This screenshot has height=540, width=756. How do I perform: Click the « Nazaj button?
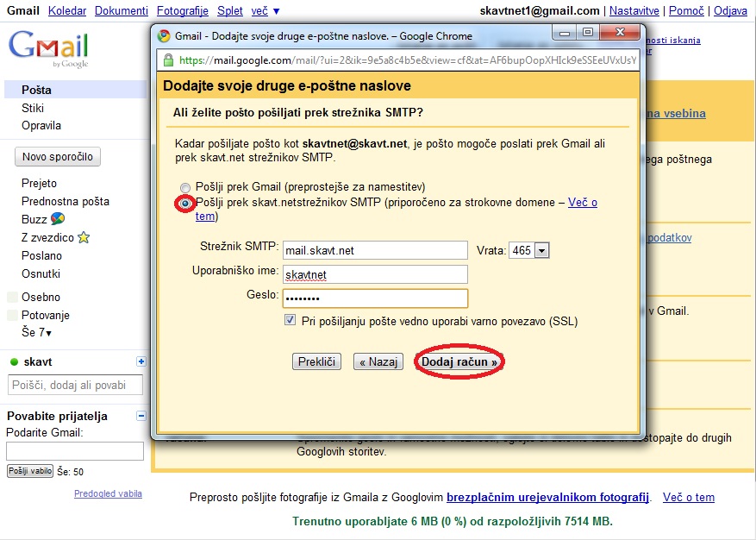click(378, 361)
